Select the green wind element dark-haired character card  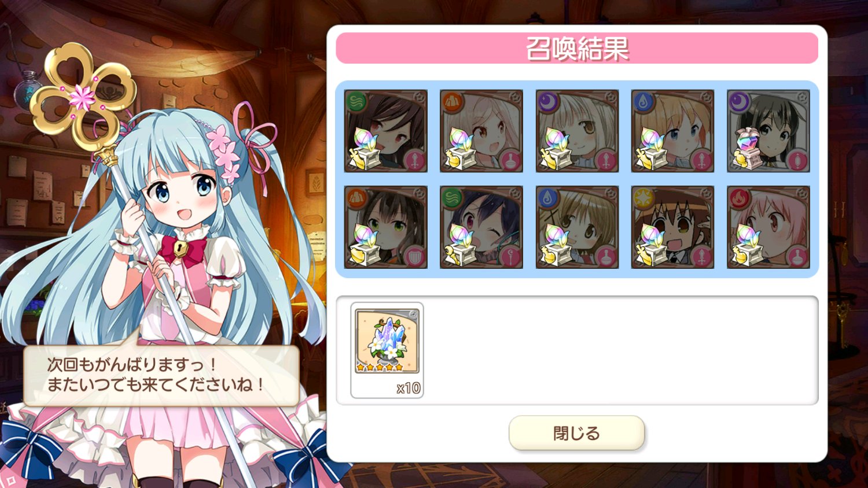coord(386,131)
